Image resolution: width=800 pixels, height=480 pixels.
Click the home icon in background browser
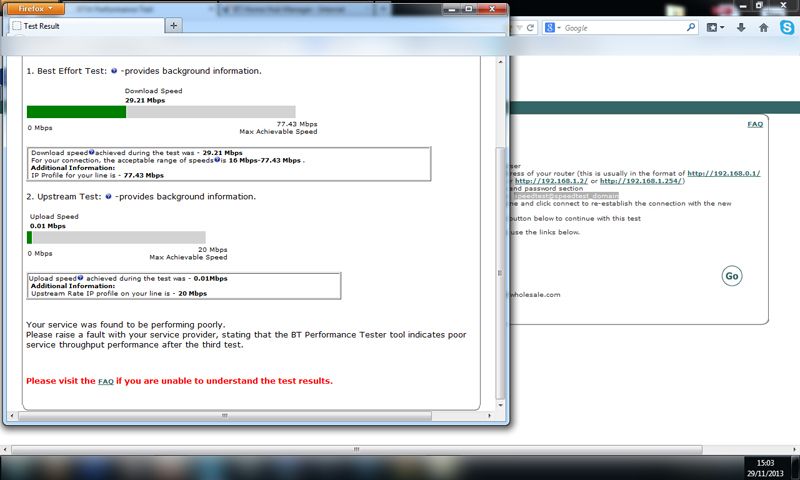point(763,28)
